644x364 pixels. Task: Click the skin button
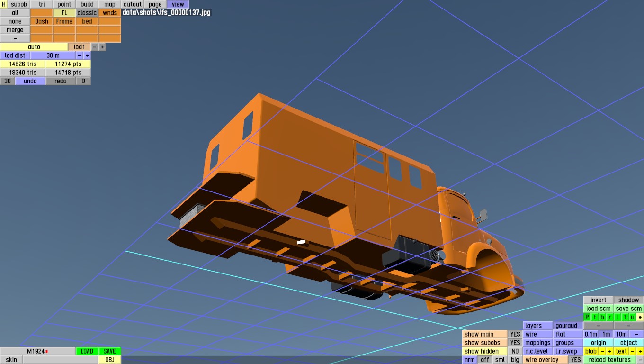coord(11,360)
